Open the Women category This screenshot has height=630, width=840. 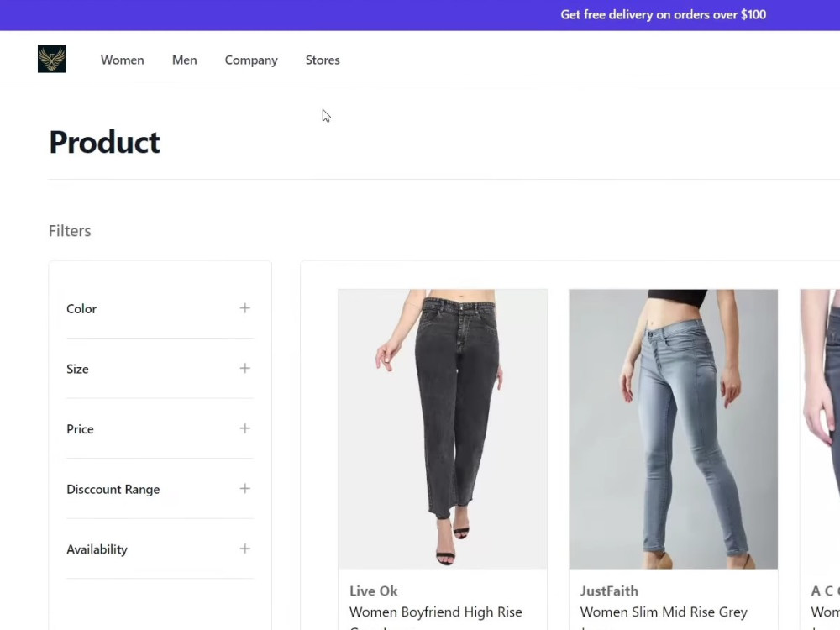122,60
